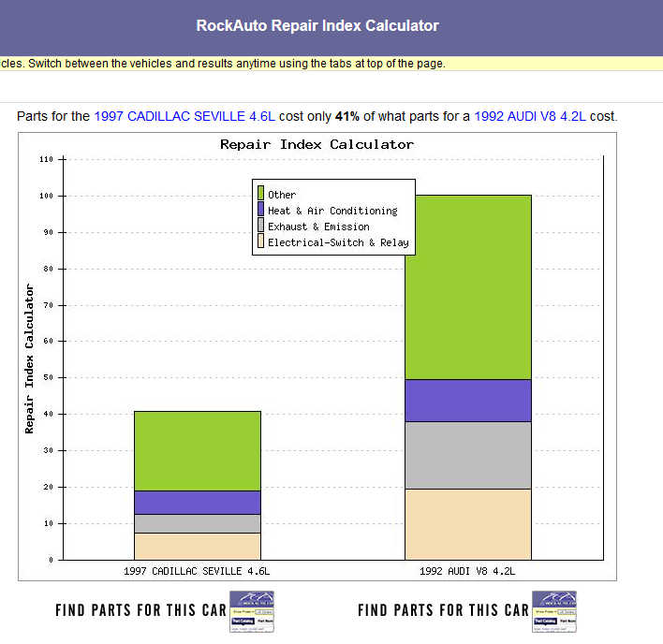
Task: Click the 'Other' legend label
Action: pyautogui.click(x=282, y=195)
